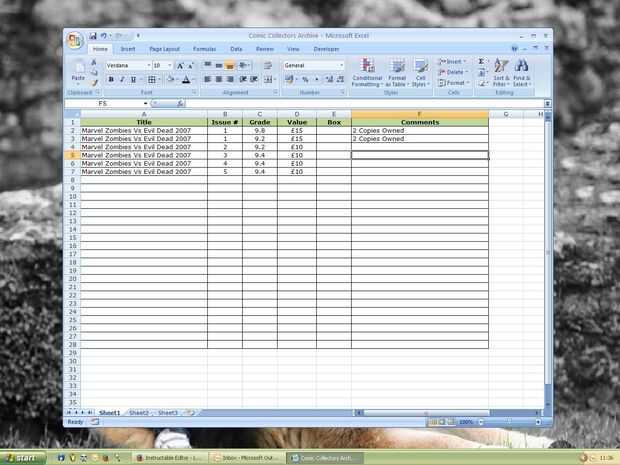This screenshot has height=465, width=620.
Task: Switch to Inbox - Microsoft Outlook taskbar button
Action: pos(247,458)
